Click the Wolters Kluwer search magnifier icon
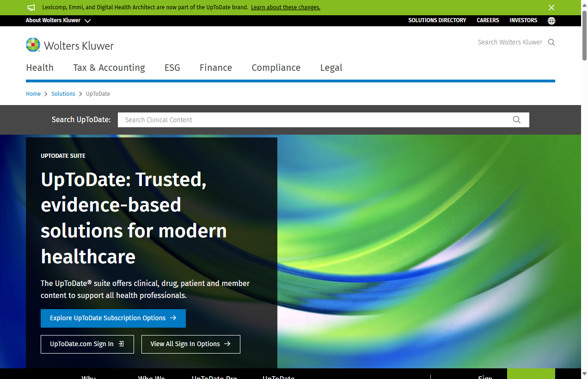Image resolution: width=588 pixels, height=379 pixels. 551,43
